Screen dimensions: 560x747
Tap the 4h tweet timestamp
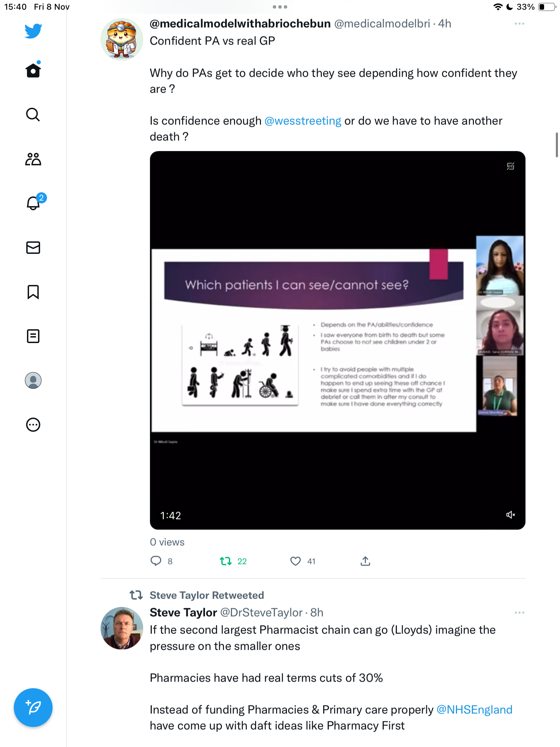[x=445, y=24]
